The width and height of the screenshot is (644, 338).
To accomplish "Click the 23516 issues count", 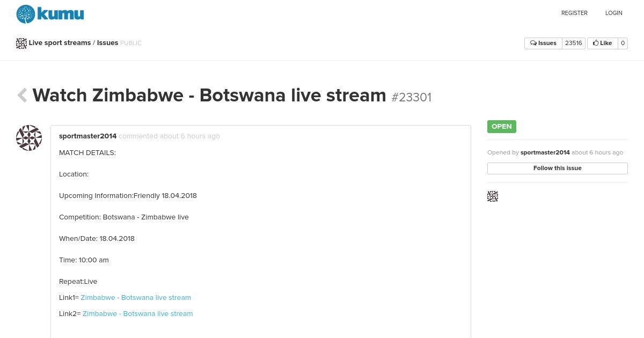I will coord(573,43).
